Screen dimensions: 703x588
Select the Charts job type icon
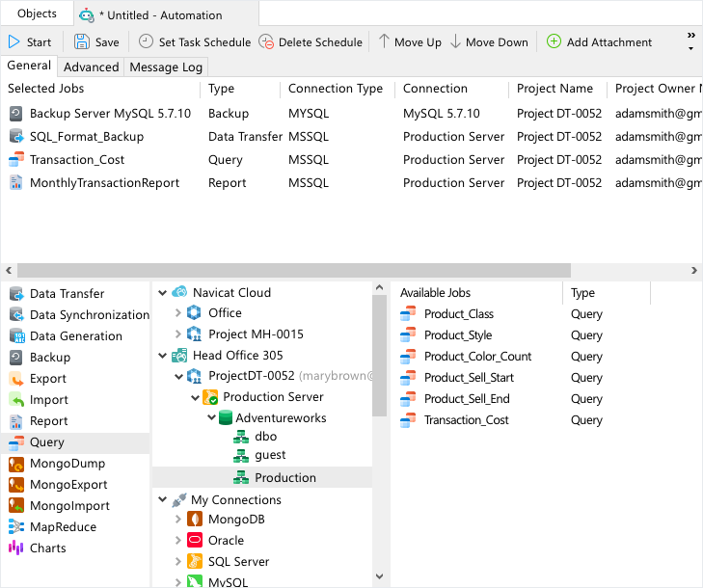point(15,548)
